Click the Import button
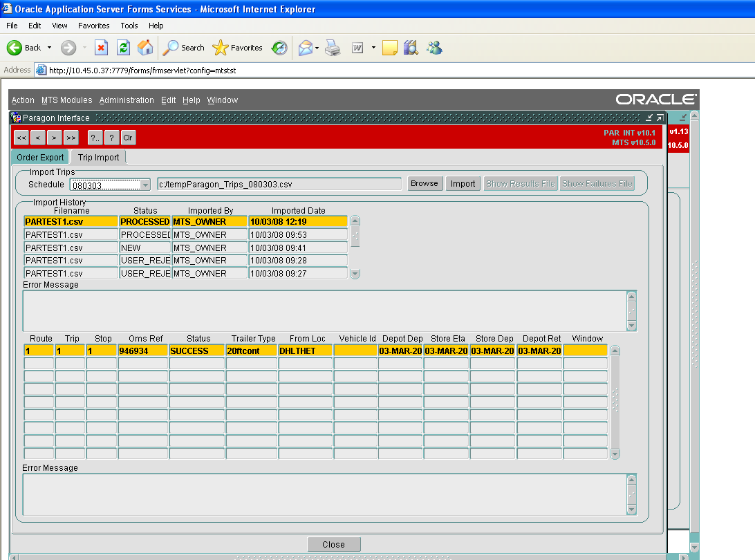 click(463, 183)
